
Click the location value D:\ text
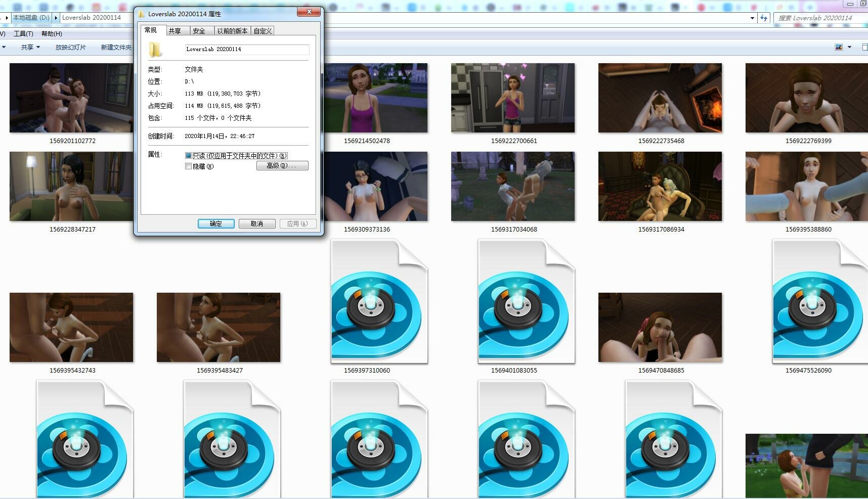coord(189,81)
